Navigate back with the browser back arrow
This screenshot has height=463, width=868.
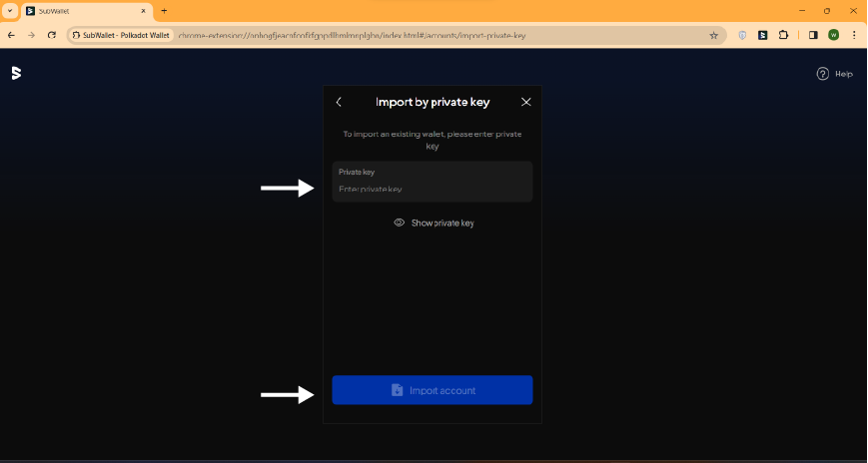11,35
